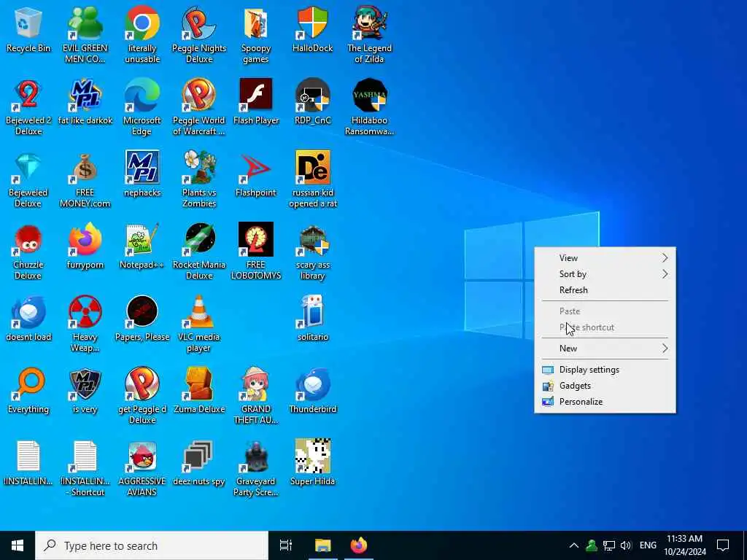This screenshot has height=560, width=747.
Task: Open Graveyard Party Screensaver shortcut
Action: click(256, 468)
